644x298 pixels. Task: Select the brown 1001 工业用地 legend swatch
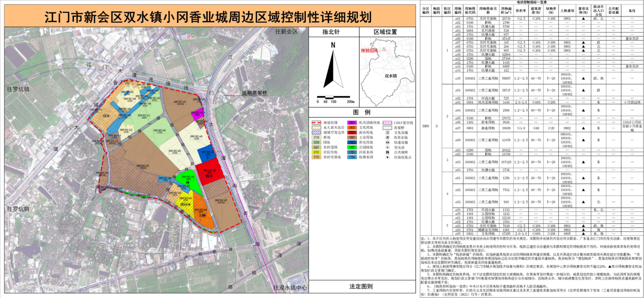click(352, 137)
